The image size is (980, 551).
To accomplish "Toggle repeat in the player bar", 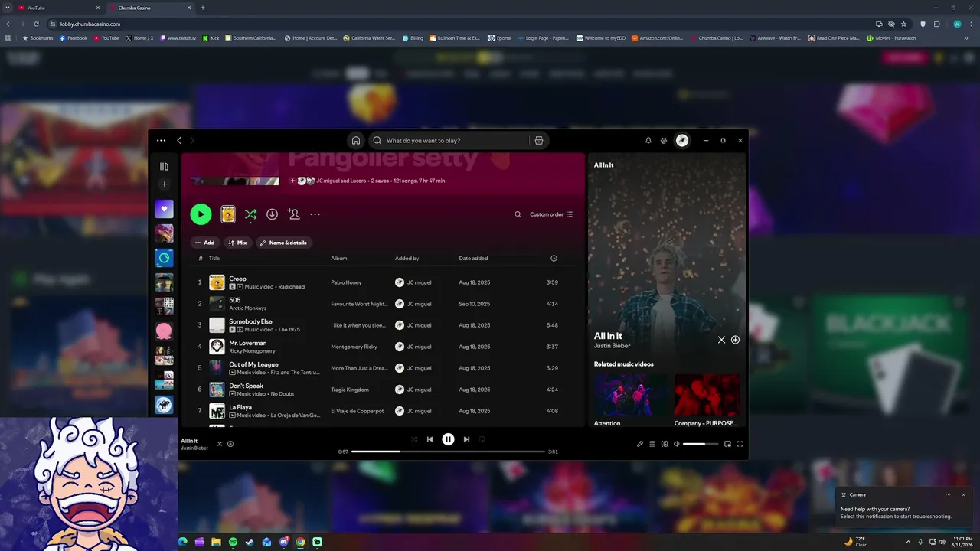I will pos(482,439).
